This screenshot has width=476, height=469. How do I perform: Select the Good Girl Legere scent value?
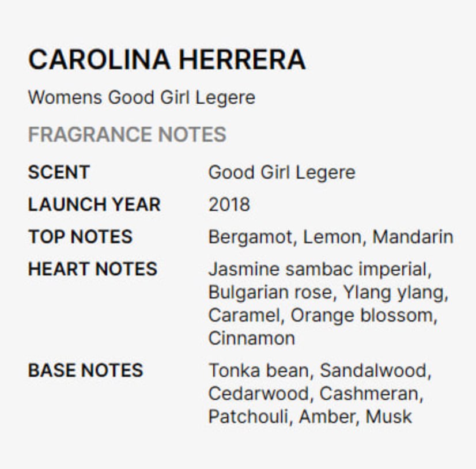282,172
